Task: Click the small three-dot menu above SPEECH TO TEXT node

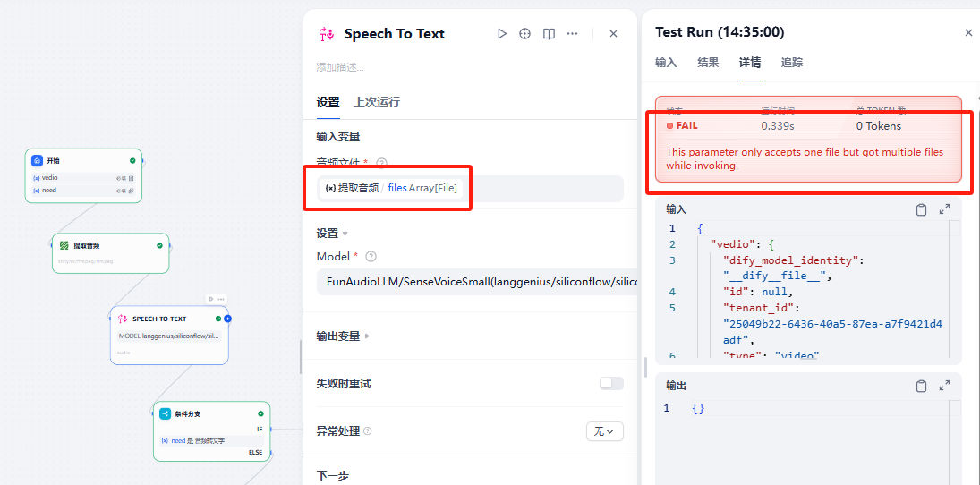Action: [221, 299]
